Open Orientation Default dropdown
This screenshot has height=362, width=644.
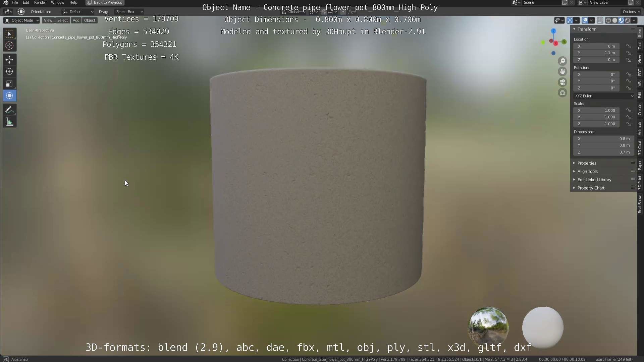coord(78,12)
